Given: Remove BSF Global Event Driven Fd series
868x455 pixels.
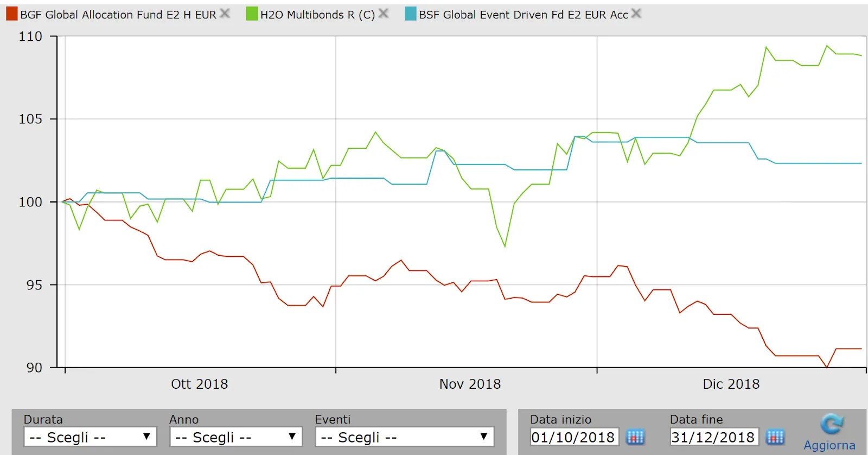Looking at the screenshot, I should 636,14.
